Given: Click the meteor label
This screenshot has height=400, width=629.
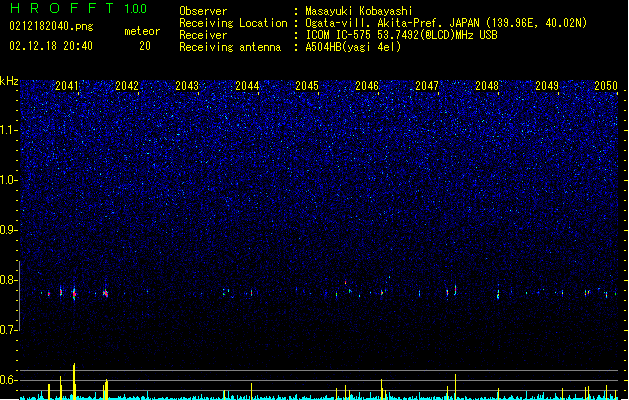Looking at the screenshot, I should pos(142,31).
